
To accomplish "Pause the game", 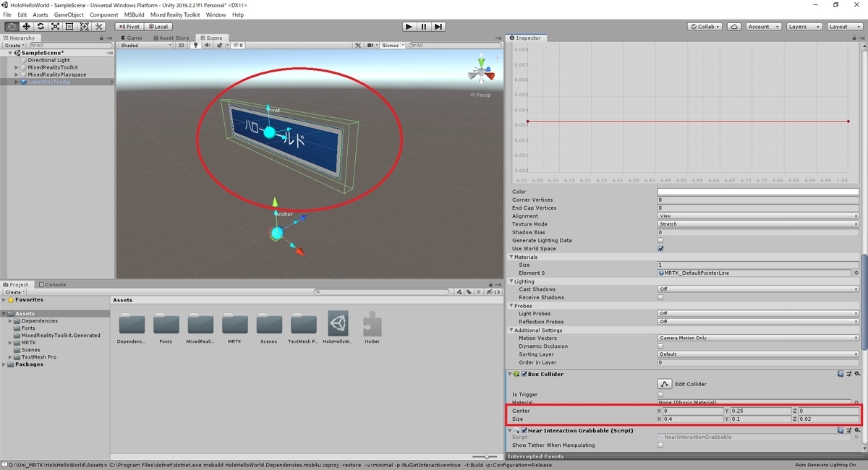I will point(423,27).
